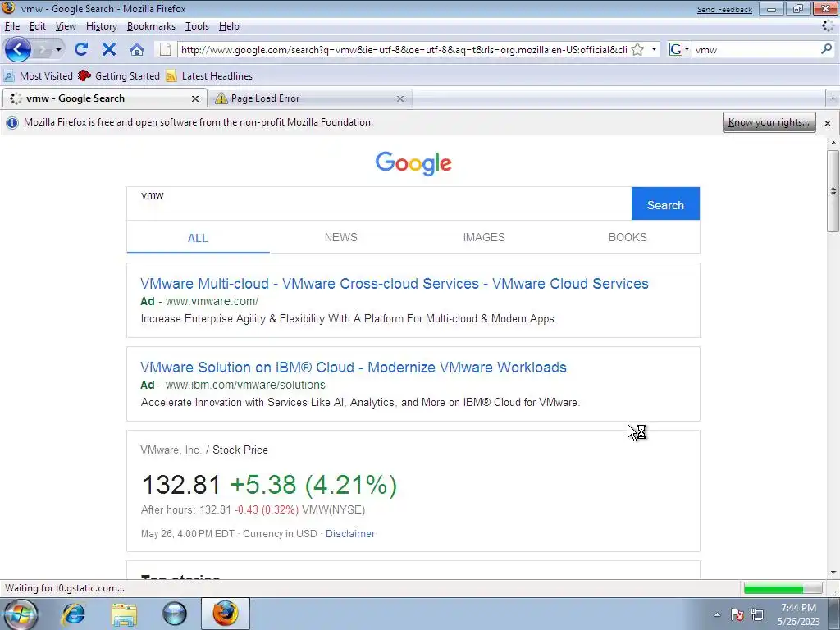Image resolution: width=840 pixels, height=630 pixels.
Task: Open the Edit menu
Action: (x=38, y=26)
